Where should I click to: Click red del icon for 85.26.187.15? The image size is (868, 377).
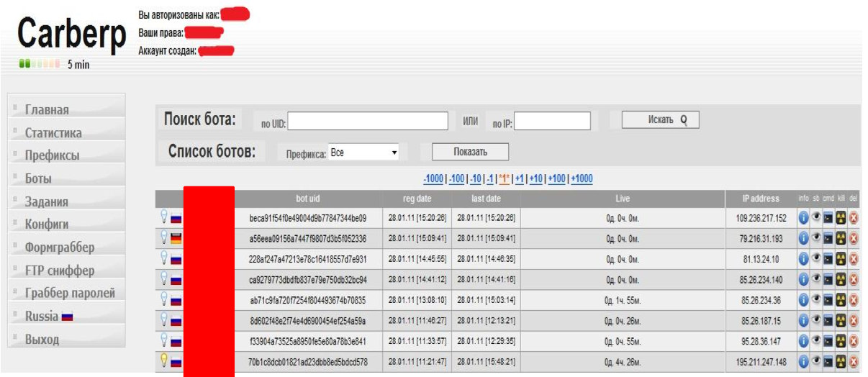(x=854, y=320)
